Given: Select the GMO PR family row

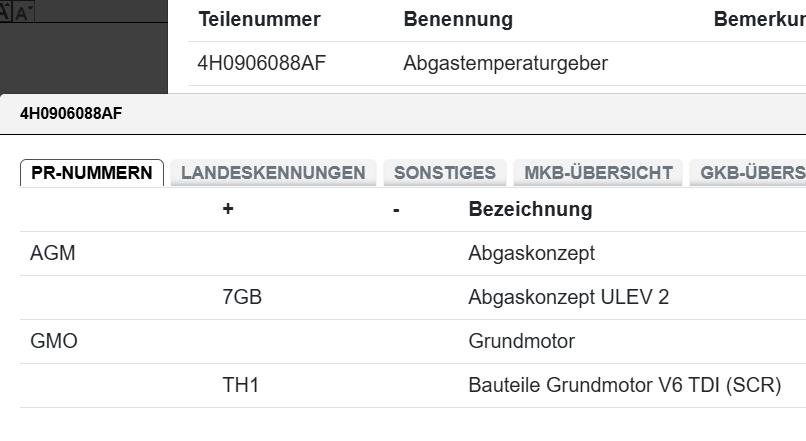Looking at the screenshot, I should [x=55, y=341].
